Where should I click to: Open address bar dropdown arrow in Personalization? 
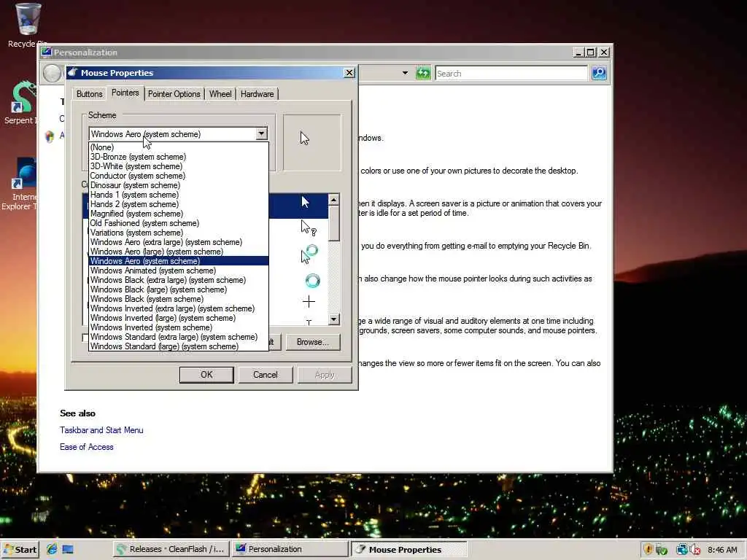click(405, 74)
